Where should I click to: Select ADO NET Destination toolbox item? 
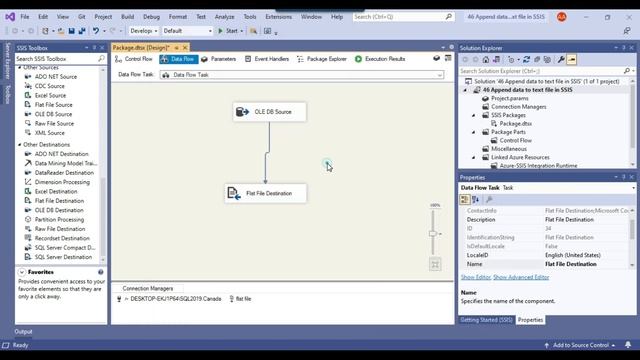pyautogui.click(x=61, y=154)
